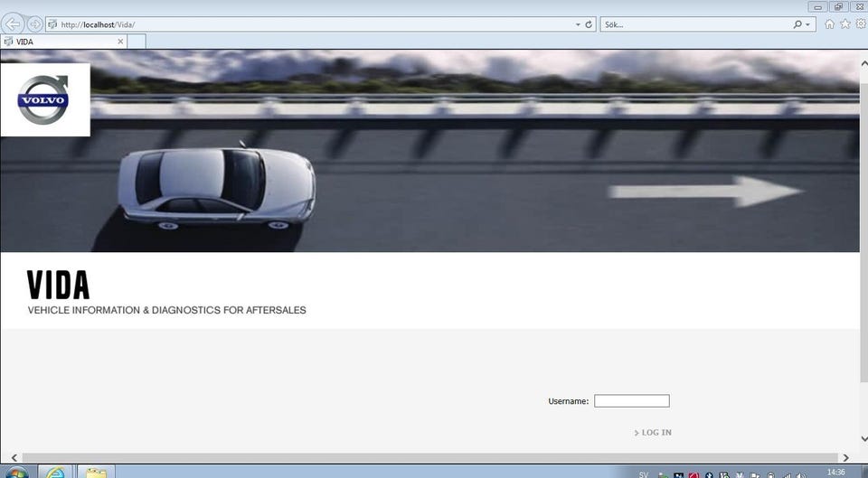
Task: Click the 14:36 taskbar clock
Action: coord(835,472)
